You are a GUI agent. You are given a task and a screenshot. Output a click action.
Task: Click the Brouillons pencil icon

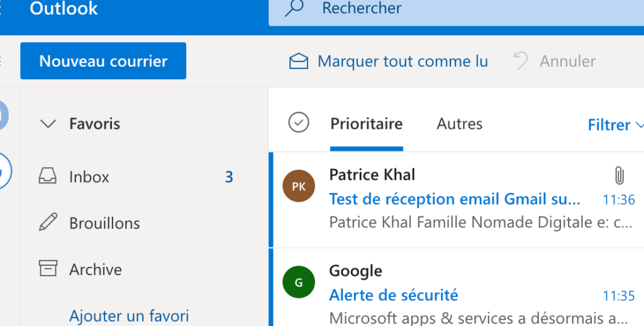pyautogui.click(x=48, y=222)
